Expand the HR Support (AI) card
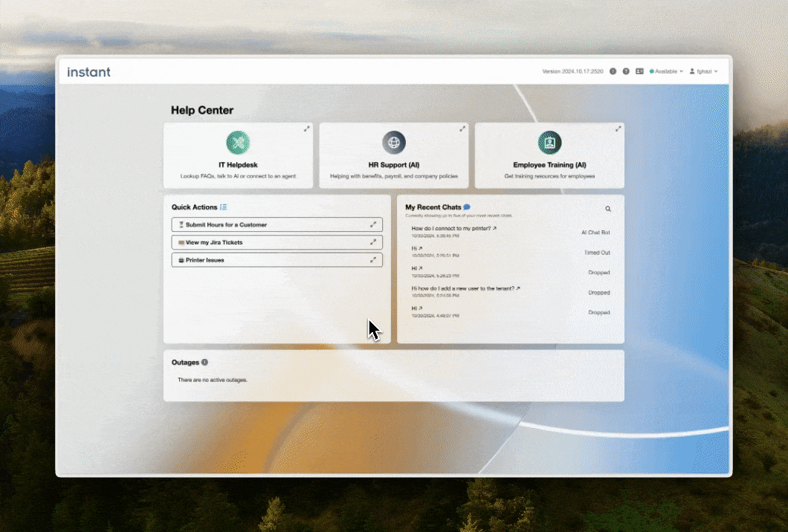 point(462,129)
